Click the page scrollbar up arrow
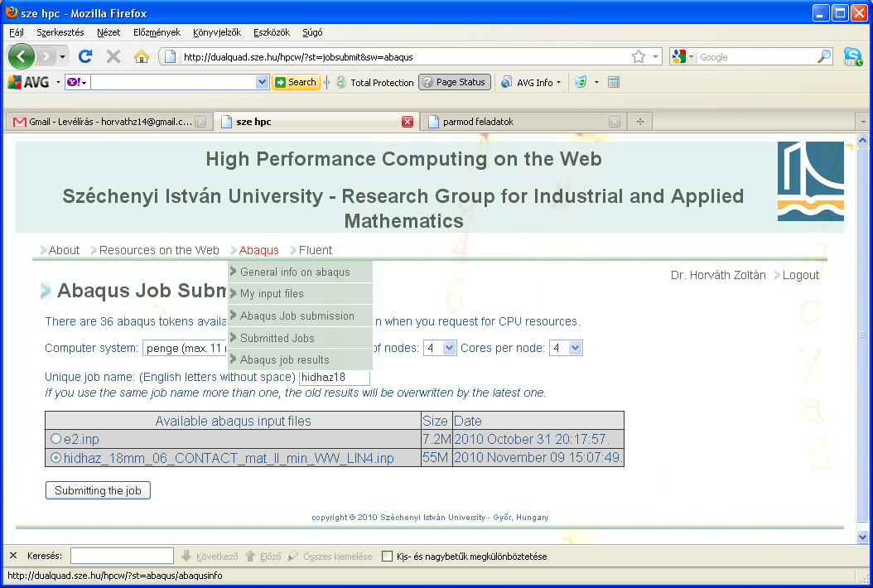873x588 pixels. click(862, 141)
